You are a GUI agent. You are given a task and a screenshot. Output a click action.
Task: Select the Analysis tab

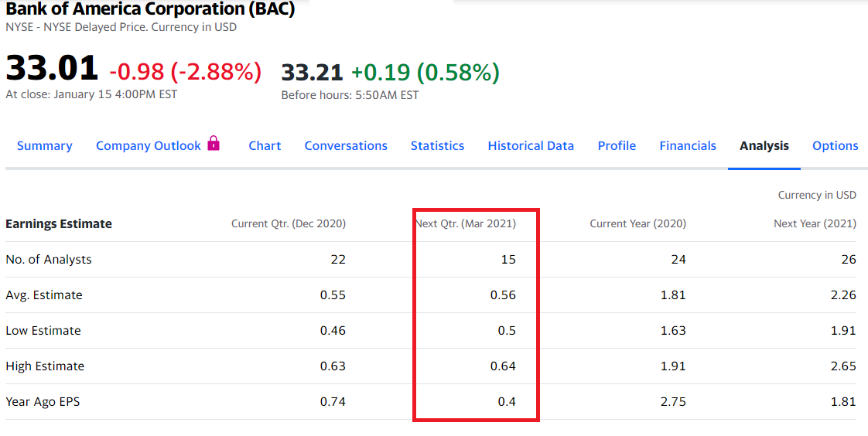764,145
